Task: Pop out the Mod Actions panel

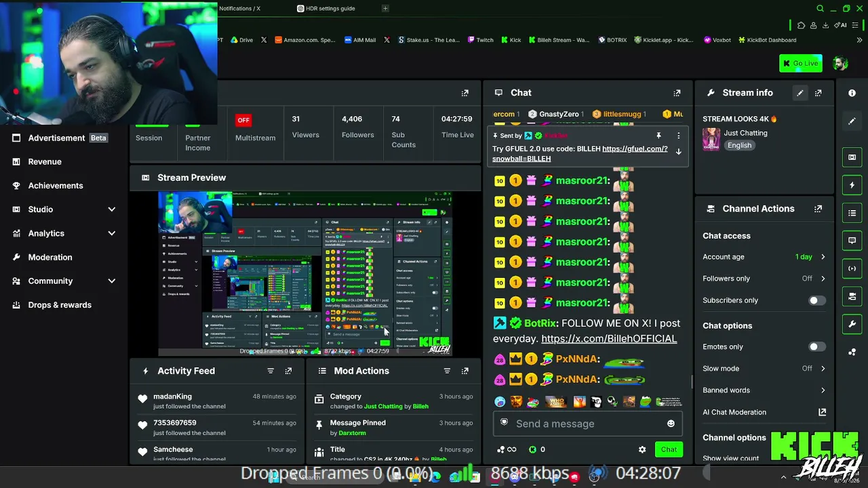Action: pyautogui.click(x=465, y=371)
